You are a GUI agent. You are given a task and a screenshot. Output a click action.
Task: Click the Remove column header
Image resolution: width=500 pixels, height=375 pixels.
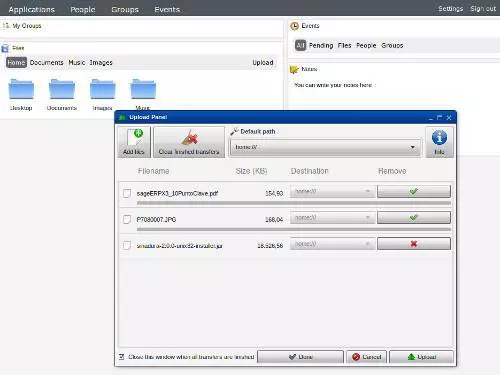point(392,171)
